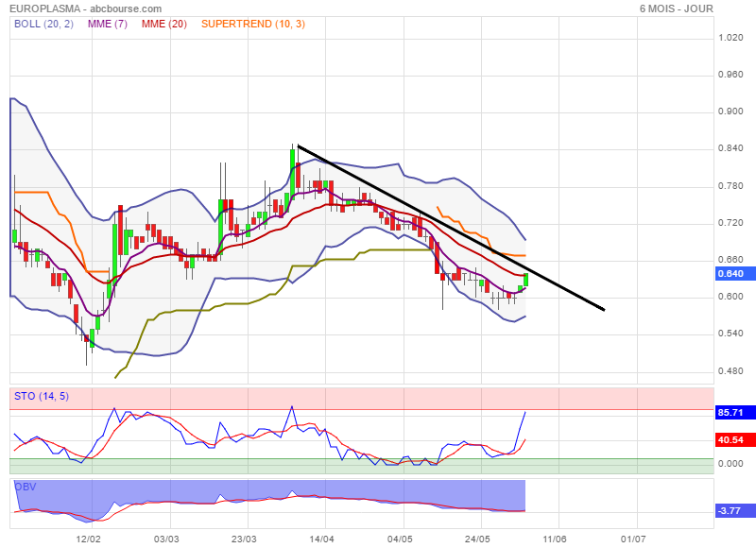The image size is (756, 548).
Task: Click the stochastic signal badge 40.54
Action: point(735,439)
